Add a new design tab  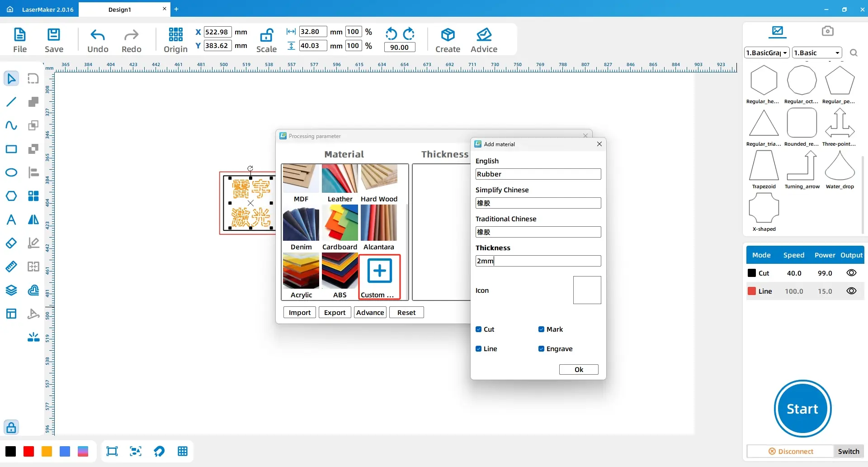(x=176, y=9)
